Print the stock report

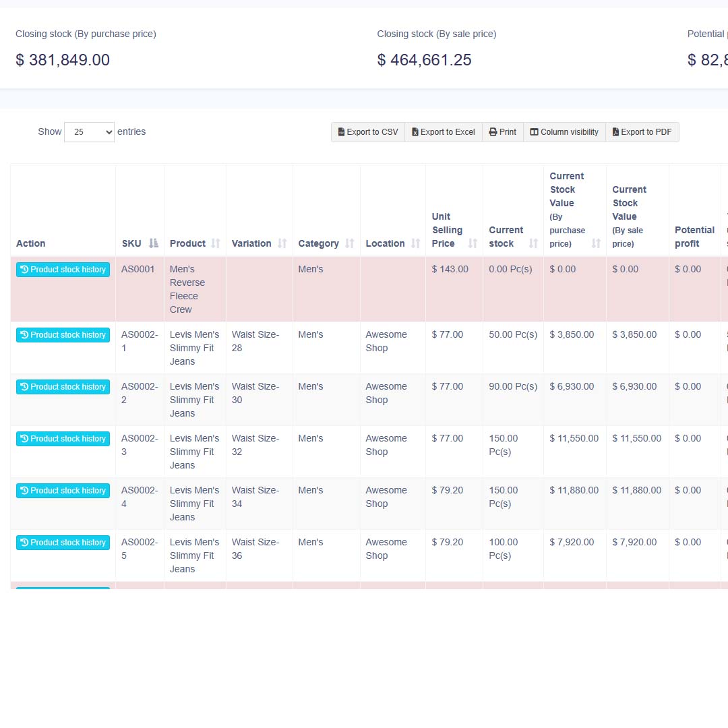pos(503,132)
